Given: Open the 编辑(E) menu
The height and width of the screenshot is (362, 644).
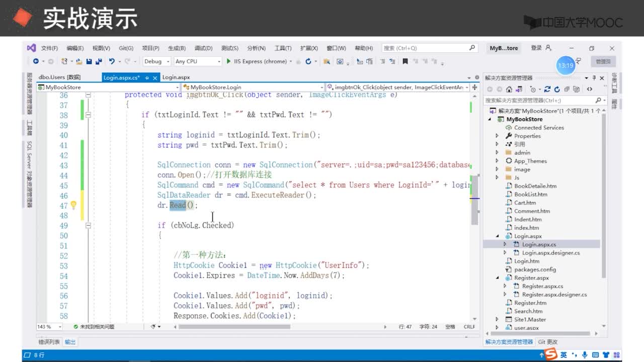Looking at the screenshot, I should coord(75,48).
